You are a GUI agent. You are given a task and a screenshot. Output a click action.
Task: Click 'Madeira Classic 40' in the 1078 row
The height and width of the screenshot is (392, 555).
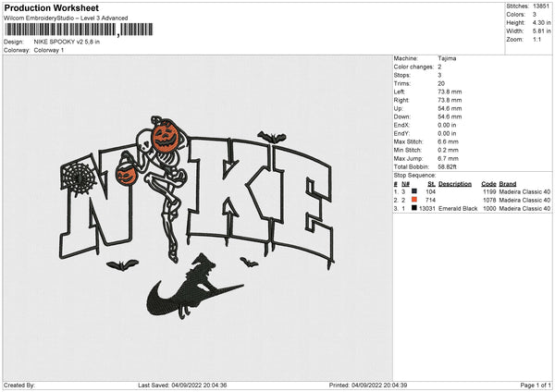point(524,201)
